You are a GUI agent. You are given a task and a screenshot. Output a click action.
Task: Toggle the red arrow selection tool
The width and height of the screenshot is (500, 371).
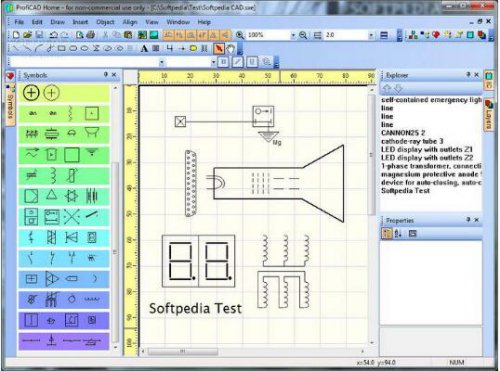click(x=219, y=49)
